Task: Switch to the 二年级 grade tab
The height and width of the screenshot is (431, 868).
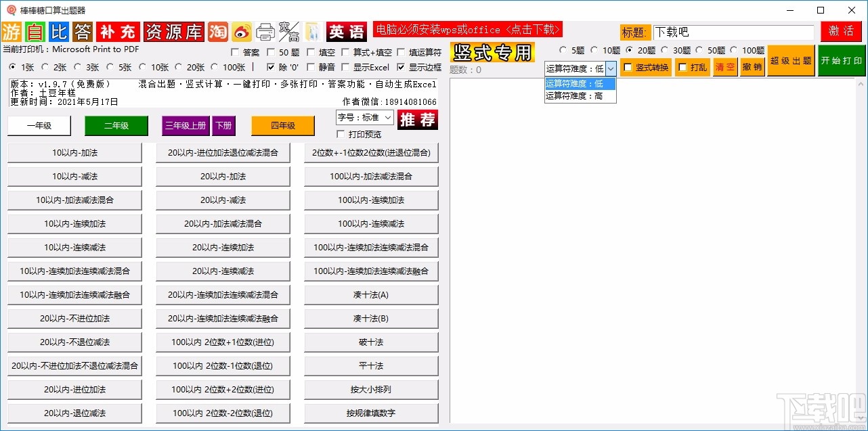Action: click(116, 126)
